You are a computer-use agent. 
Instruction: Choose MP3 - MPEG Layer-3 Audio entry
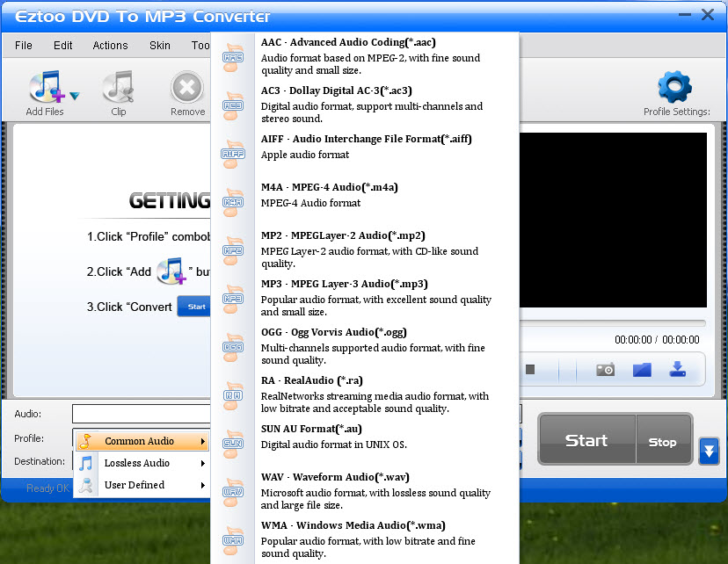click(x=365, y=297)
